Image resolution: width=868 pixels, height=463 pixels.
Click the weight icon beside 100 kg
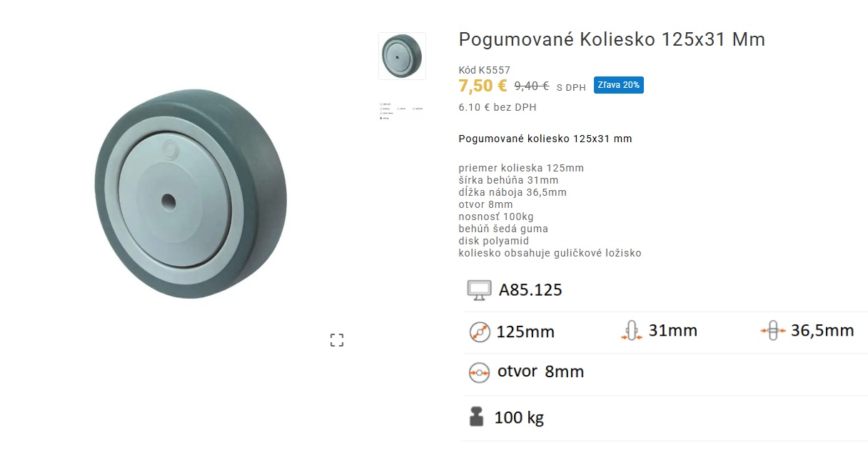tap(477, 417)
